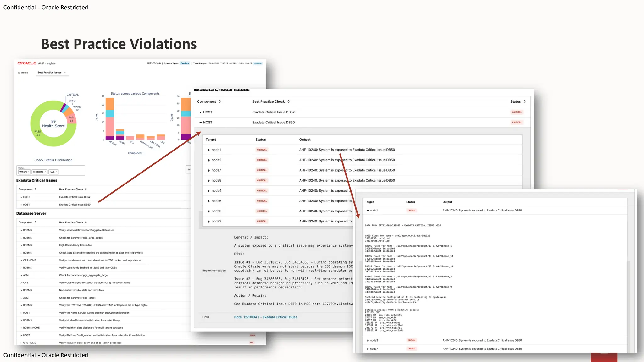Expand the Verify Local Undo Enabled row

pyautogui.click(x=21, y=268)
